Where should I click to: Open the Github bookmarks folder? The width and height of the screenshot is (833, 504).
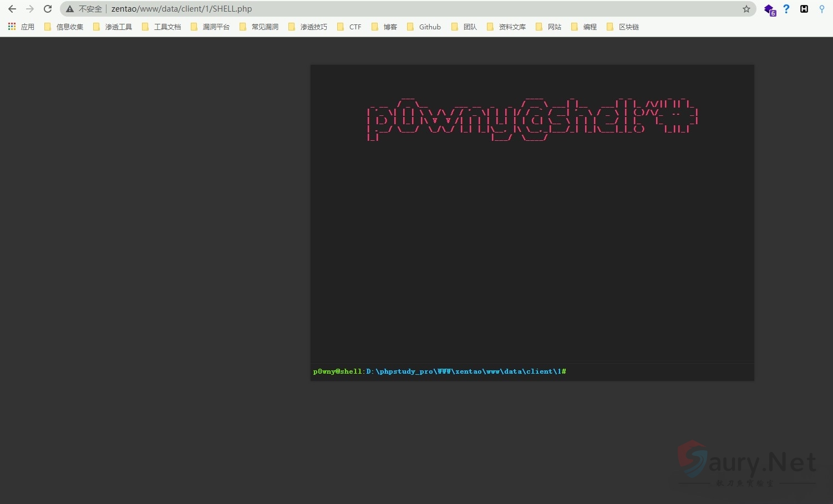[x=424, y=27]
